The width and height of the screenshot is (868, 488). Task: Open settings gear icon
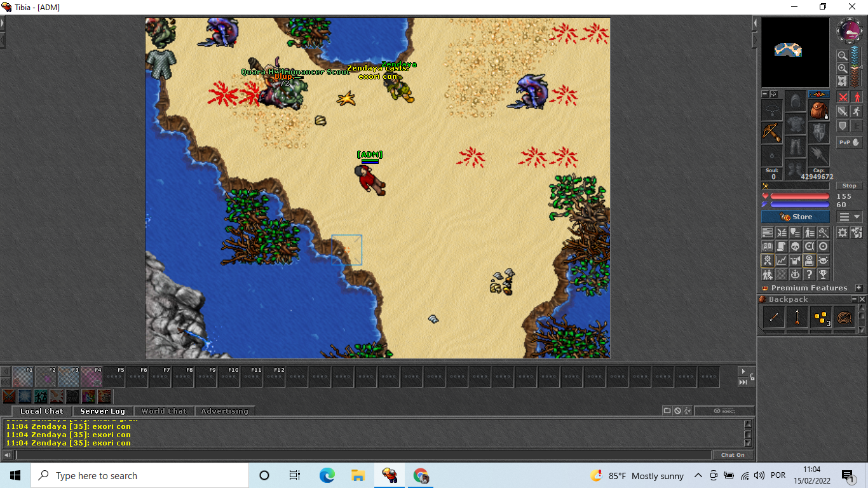click(x=842, y=233)
